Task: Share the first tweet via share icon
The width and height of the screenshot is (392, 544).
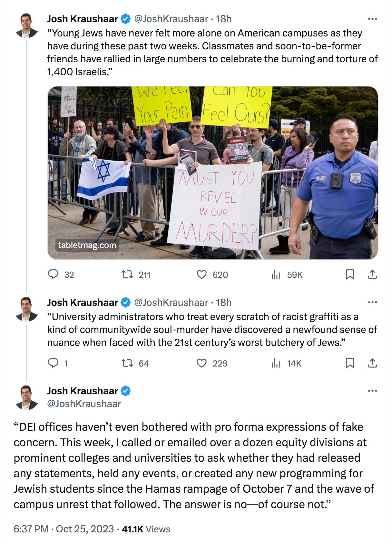Action: [x=372, y=275]
